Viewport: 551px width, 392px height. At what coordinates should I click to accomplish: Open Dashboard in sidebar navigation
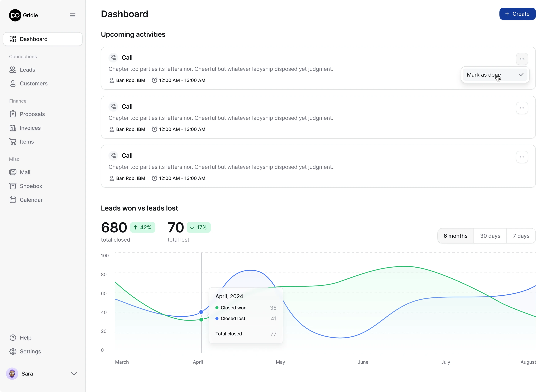(43, 39)
